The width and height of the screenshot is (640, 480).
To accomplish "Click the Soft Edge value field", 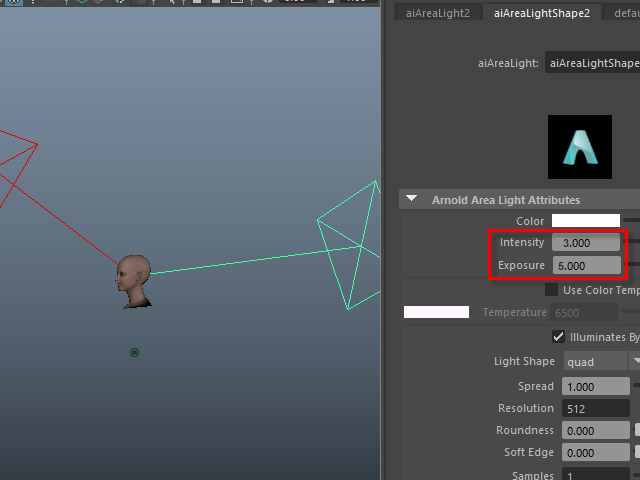I will 596,453.
